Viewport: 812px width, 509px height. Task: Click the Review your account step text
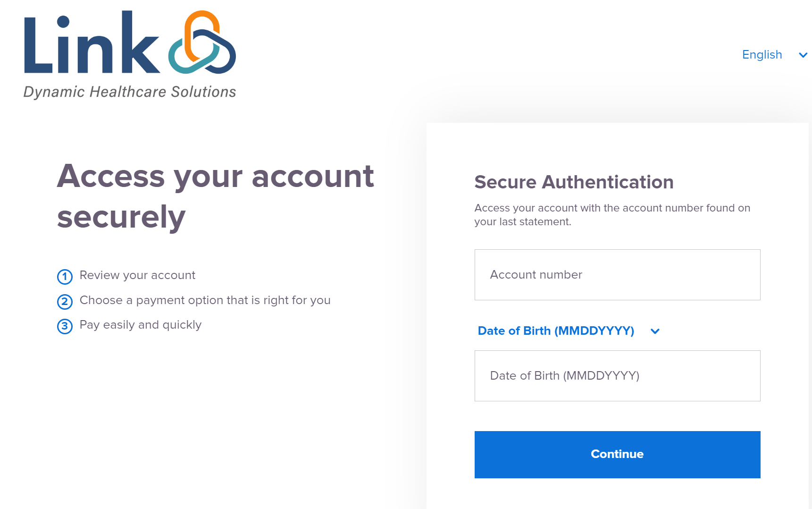click(x=137, y=275)
